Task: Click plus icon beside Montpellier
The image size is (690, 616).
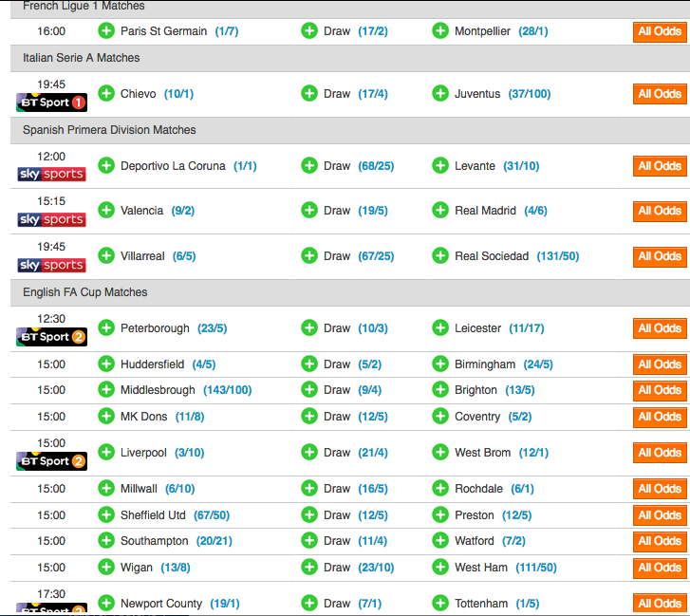Action: pyautogui.click(x=440, y=30)
